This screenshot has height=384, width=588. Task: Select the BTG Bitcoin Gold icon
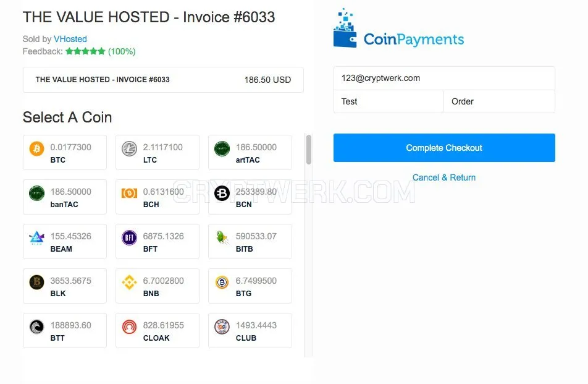(x=222, y=282)
